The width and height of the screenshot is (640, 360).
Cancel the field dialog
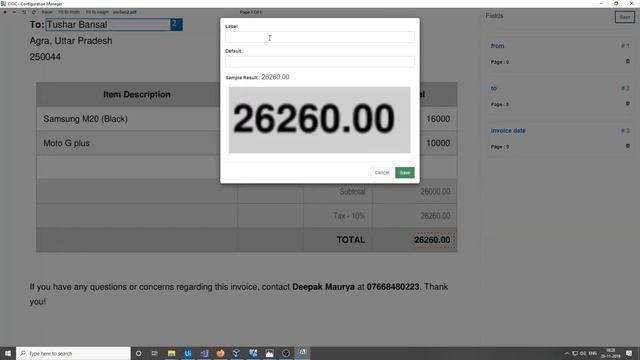[x=382, y=173]
